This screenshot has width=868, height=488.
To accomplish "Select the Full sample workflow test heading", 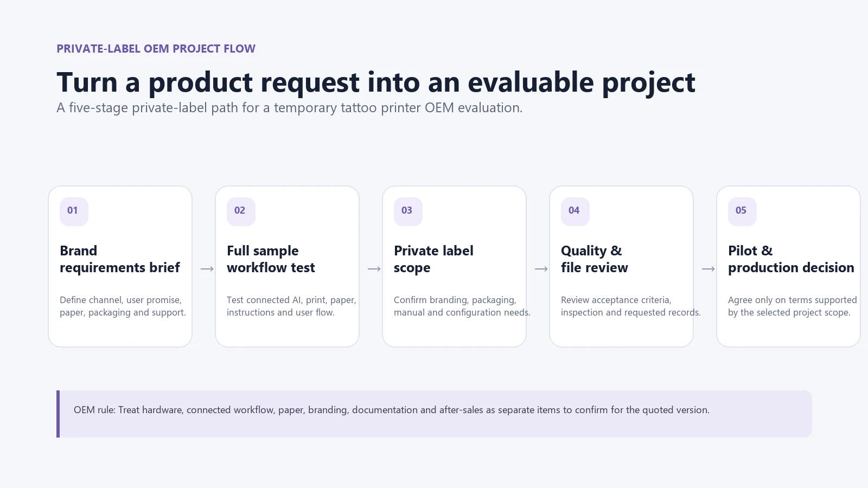I will [271, 259].
